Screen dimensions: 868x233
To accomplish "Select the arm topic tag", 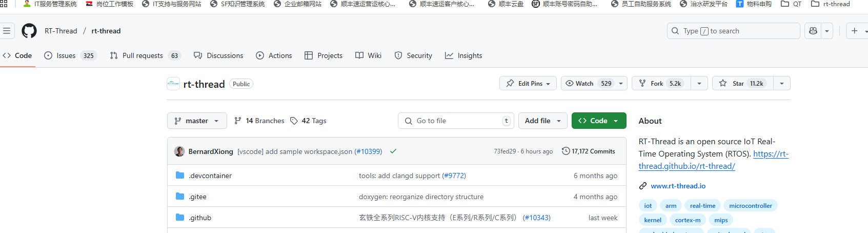I will point(671,206).
